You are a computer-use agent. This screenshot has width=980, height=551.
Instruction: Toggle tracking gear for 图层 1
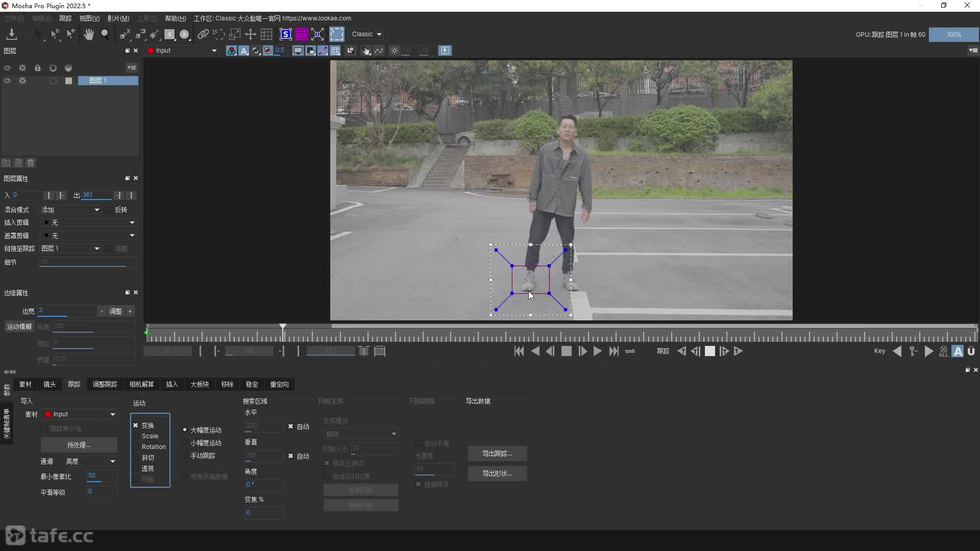coord(22,81)
